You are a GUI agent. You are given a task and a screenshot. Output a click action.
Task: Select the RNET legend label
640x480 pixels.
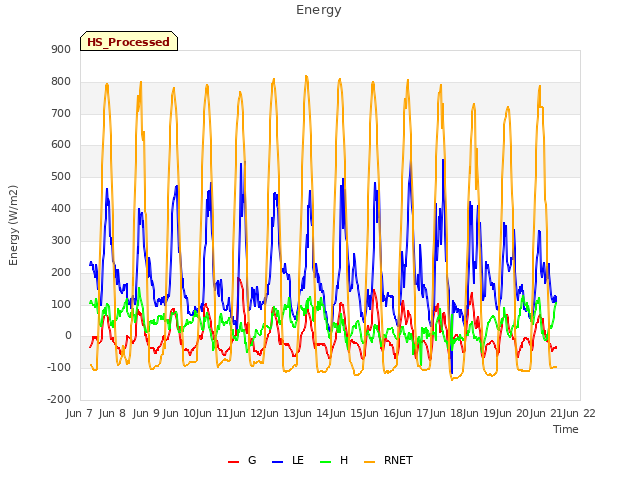[398, 460]
